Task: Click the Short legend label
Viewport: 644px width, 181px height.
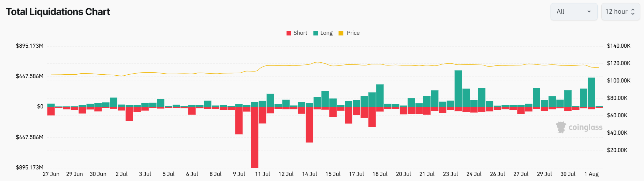Action: coord(300,33)
